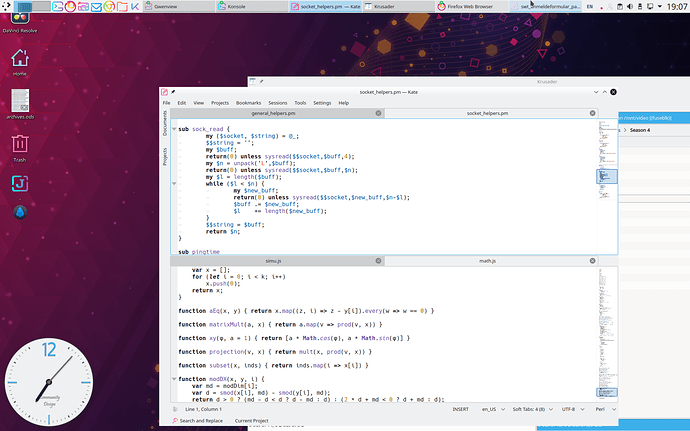This screenshot has height=431, width=690.
Task: Open the display configuration tray icon
Action: [650, 7]
